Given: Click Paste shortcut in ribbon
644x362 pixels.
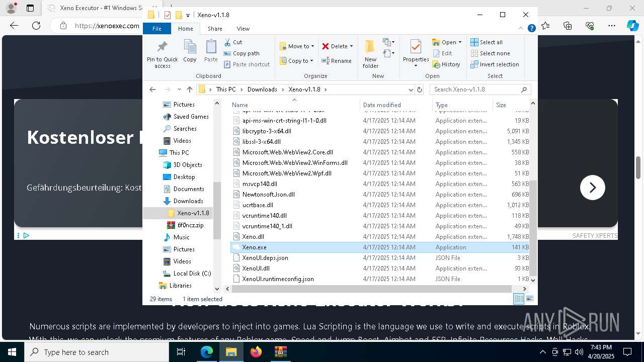Looking at the screenshot, I should [247, 64].
